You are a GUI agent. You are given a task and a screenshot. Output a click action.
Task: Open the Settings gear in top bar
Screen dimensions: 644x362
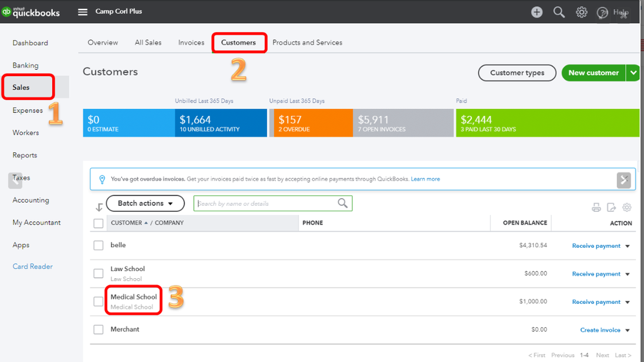coord(581,12)
